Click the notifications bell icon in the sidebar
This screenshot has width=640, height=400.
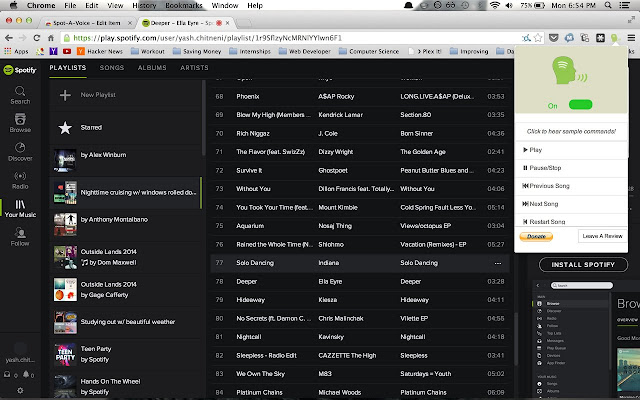[26, 374]
